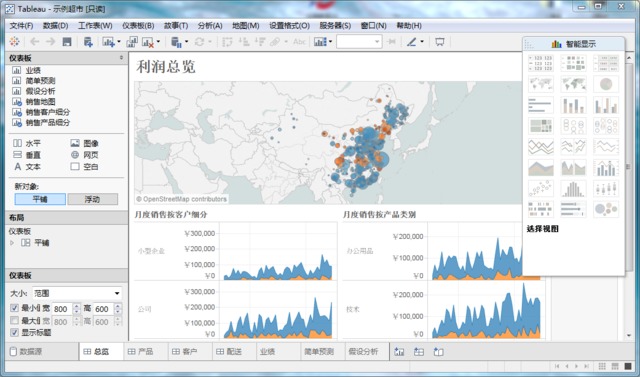Click the redo forward arrow in toolbar

click(x=50, y=42)
